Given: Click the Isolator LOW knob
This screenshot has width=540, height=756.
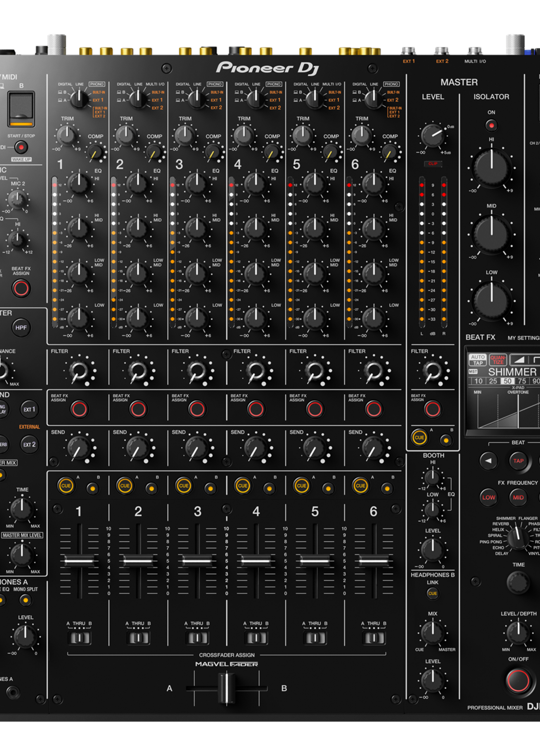Looking at the screenshot, I should point(491,301).
